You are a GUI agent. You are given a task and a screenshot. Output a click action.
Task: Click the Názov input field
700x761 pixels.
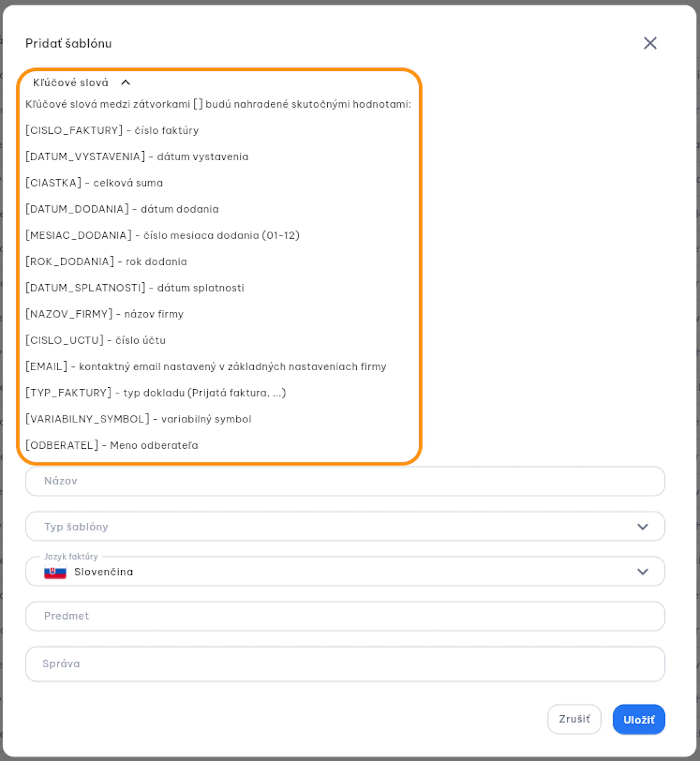[x=345, y=481]
